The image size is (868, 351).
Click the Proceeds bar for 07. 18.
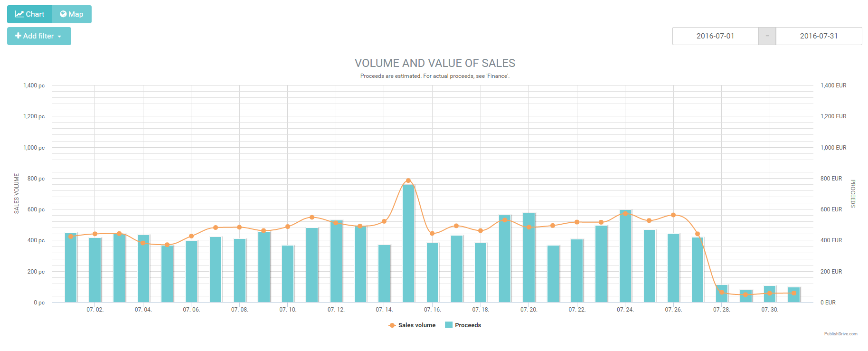(481, 273)
